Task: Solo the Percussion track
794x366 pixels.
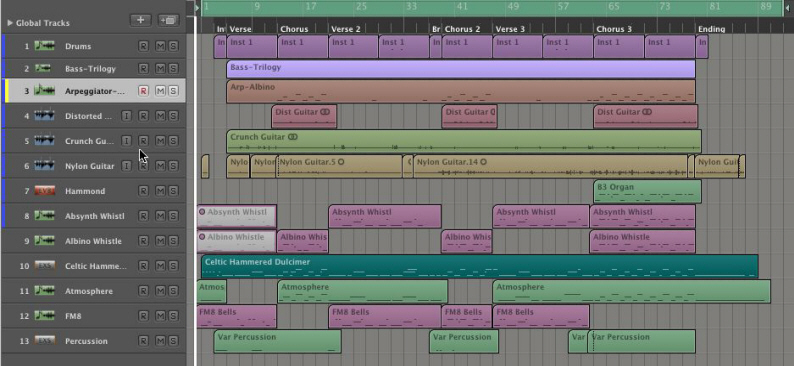Action: (173, 341)
